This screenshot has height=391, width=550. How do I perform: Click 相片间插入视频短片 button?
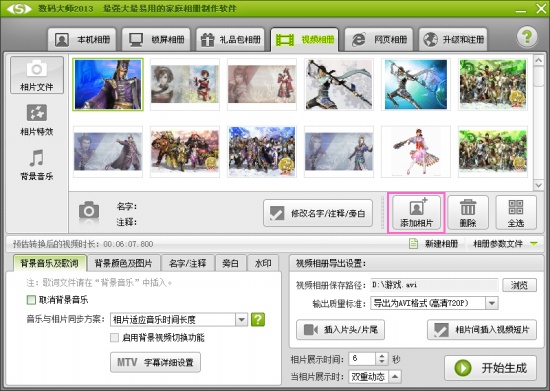point(482,330)
